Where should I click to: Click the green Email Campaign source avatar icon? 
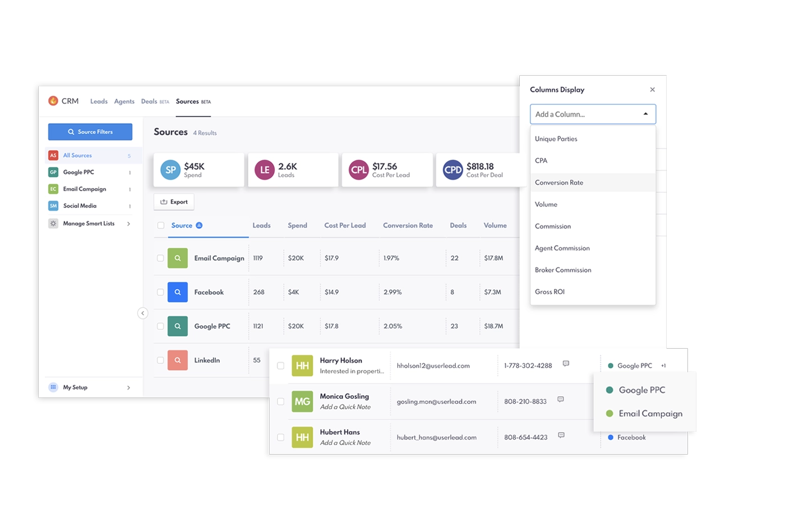[177, 258]
